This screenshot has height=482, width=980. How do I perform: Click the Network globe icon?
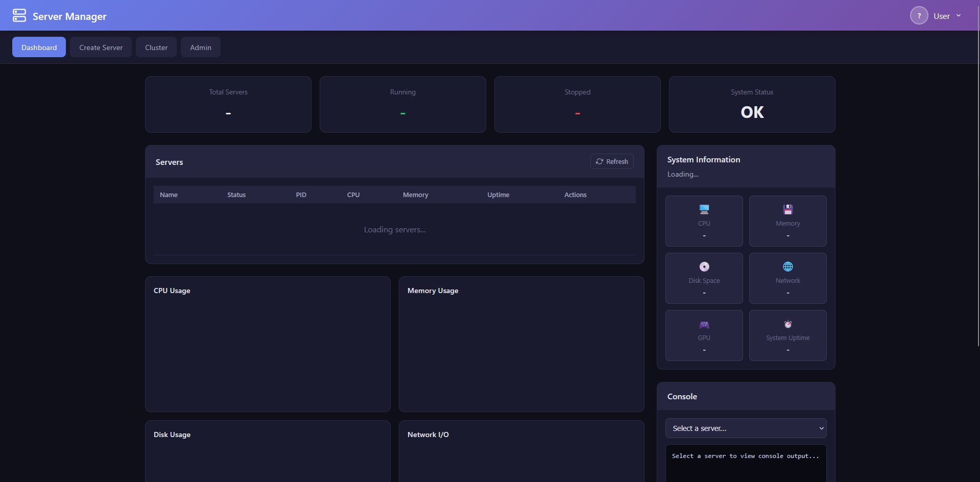[x=788, y=267]
